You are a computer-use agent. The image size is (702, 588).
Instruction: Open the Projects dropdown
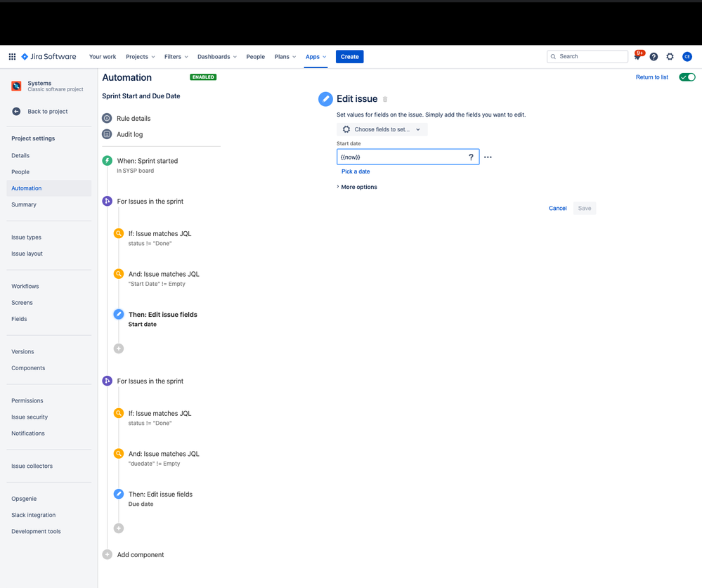click(140, 57)
